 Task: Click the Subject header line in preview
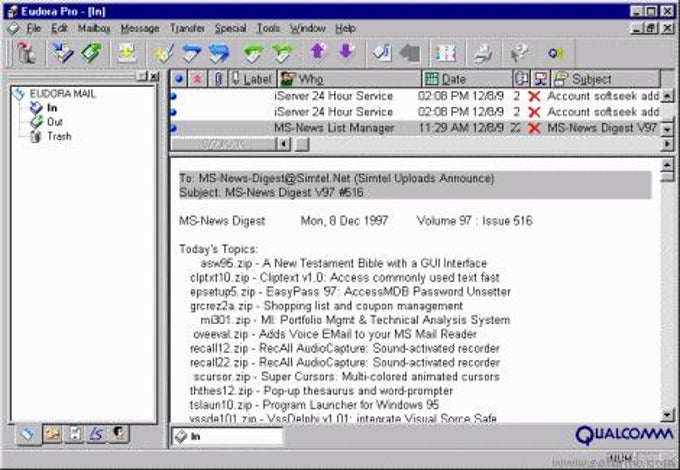pyautogui.click(x=271, y=193)
